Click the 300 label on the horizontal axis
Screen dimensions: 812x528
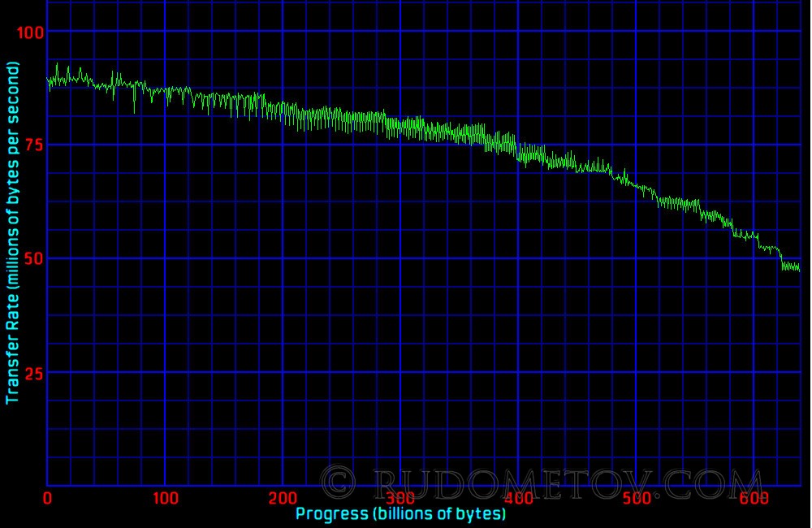[400, 497]
